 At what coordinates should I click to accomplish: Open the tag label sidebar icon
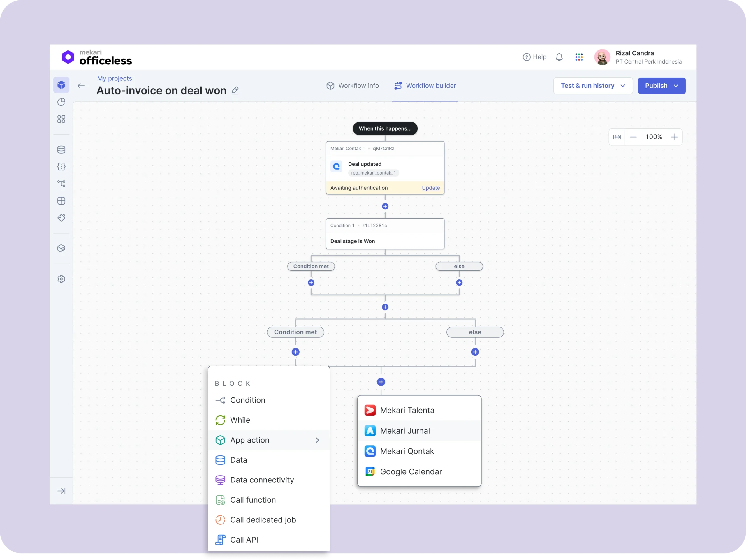[61, 218]
